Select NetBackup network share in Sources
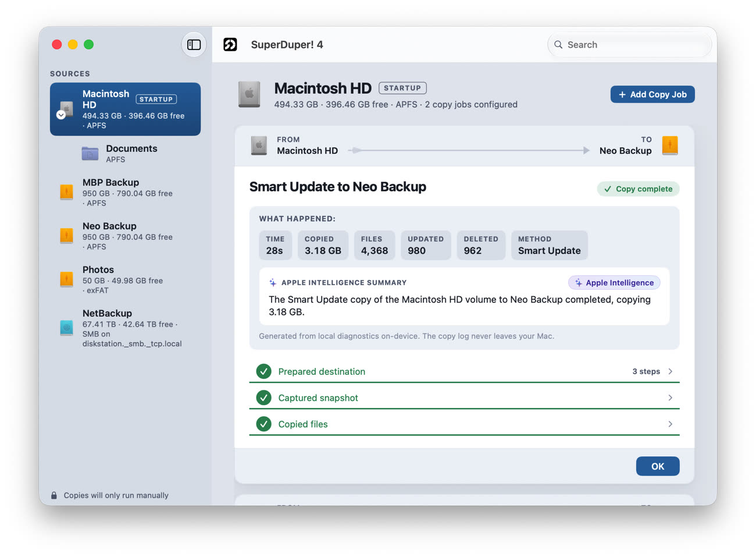Screen dimensions: 756x557 point(125,328)
